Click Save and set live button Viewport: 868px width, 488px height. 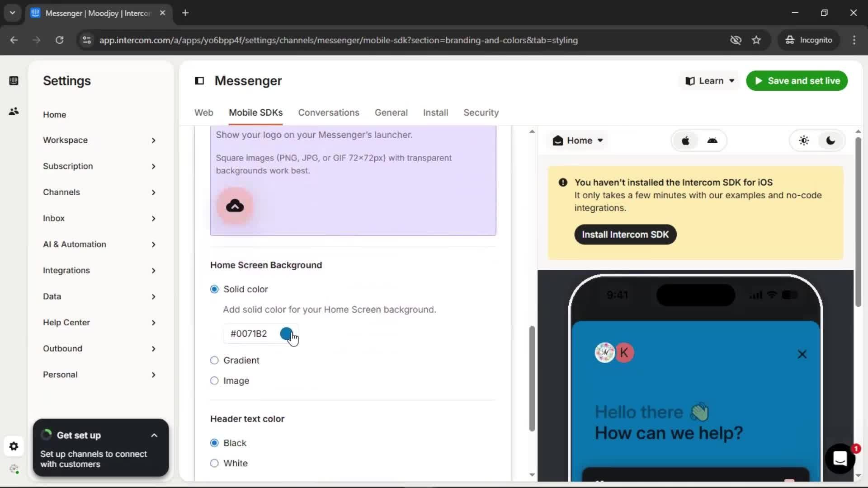pos(797,81)
